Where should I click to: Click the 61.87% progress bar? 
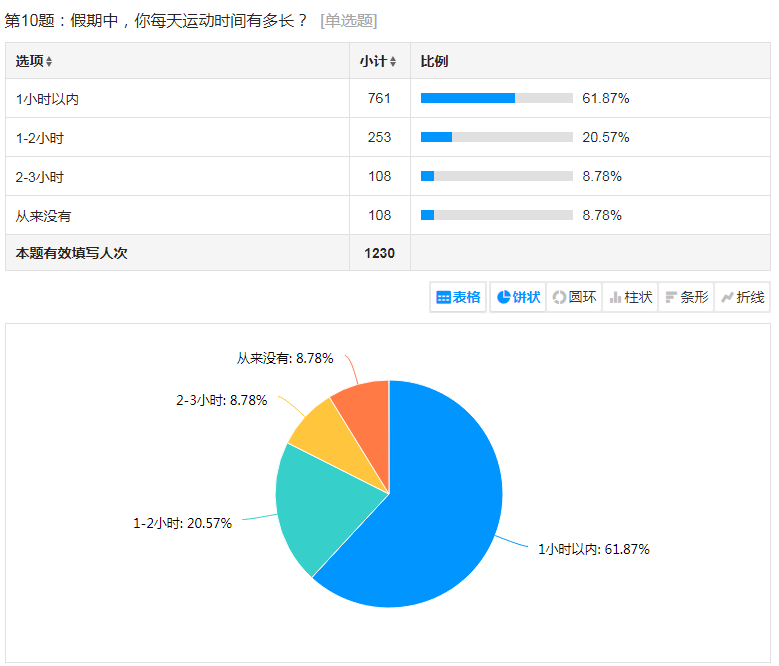[x=496, y=98]
